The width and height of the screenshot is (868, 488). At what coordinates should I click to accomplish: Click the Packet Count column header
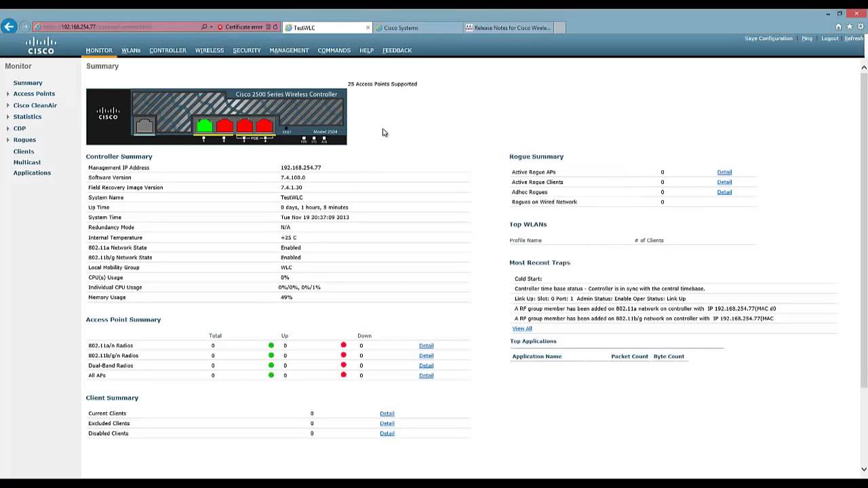[629, 357]
